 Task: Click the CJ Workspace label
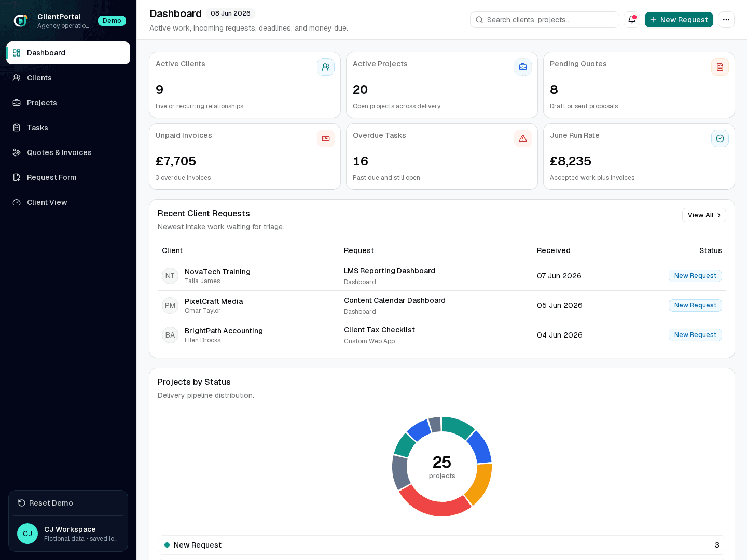click(70, 529)
